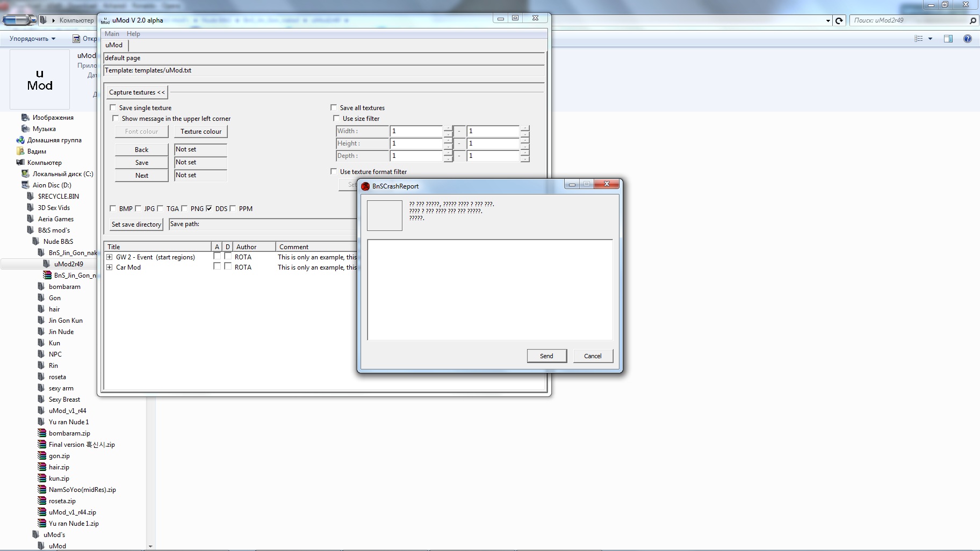Click the search magnifier icon in Explorer

[972, 20]
